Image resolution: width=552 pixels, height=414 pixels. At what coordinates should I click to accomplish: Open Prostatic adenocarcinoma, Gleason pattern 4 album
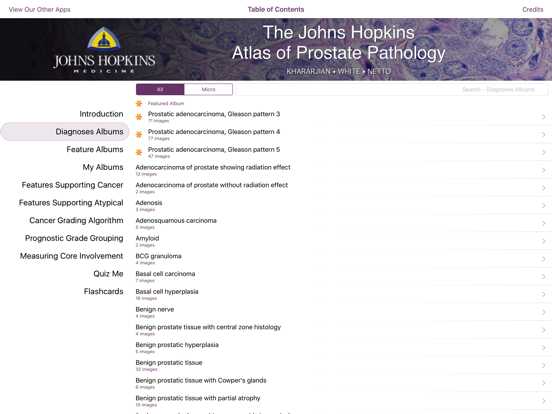pyautogui.click(x=344, y=134)
